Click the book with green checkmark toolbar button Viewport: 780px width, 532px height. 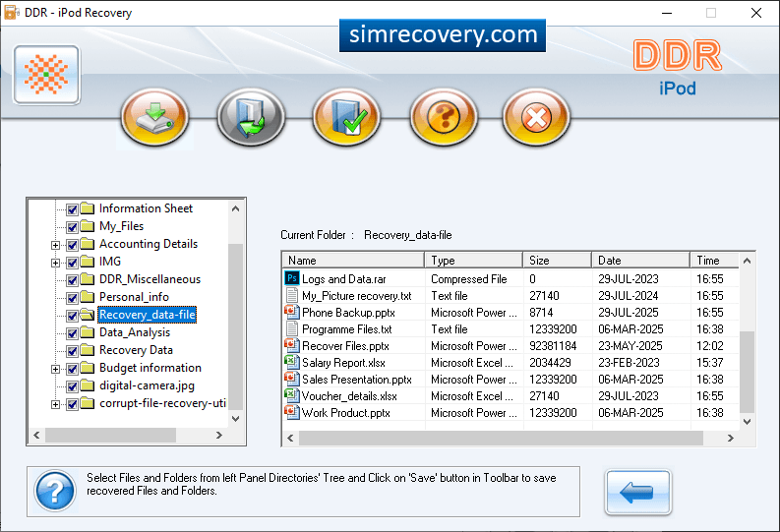coord(347,117)
